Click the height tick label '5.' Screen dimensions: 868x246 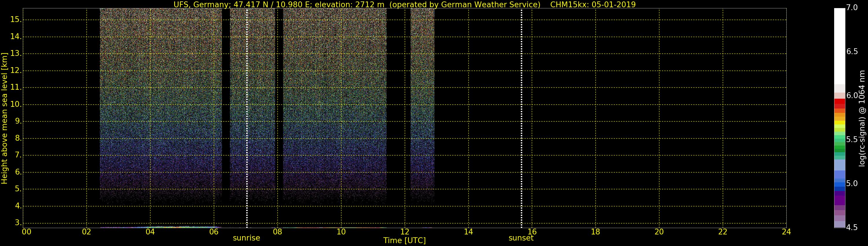point(18,189)
